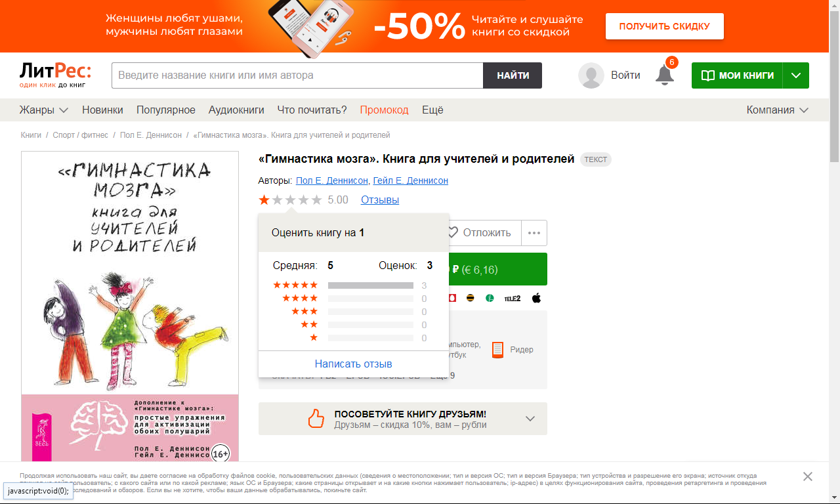
Task: Click the thumbs-up recommend icon
Action: point(316,418)
